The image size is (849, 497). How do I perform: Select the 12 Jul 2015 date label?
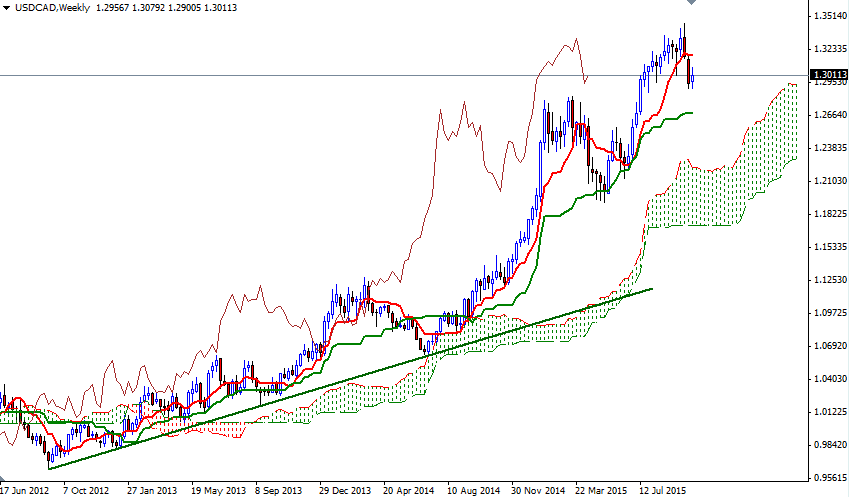click(662, 490)
